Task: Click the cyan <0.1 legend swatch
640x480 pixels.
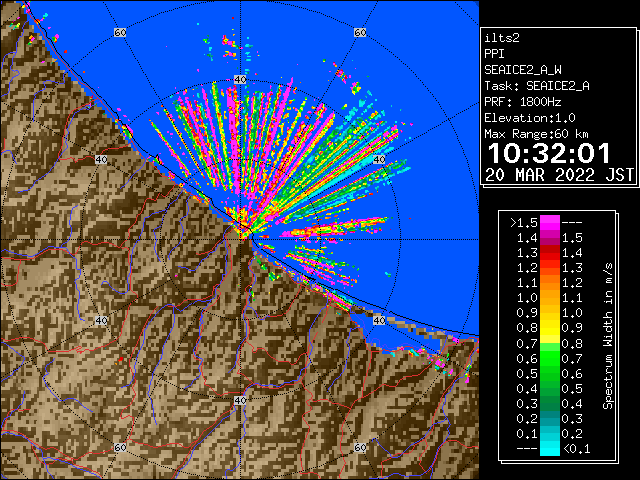Action: pyautogui.click(x=550, y=449)
